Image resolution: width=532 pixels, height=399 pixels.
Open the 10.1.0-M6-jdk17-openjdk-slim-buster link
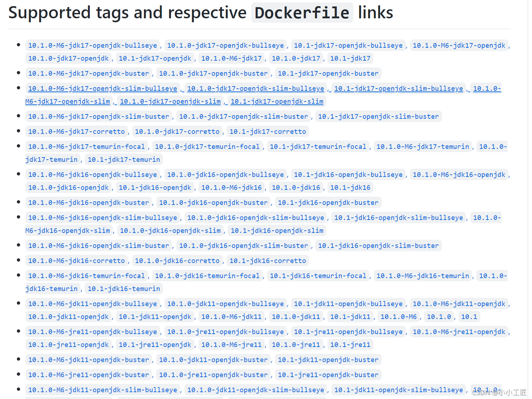coord(98,117)
